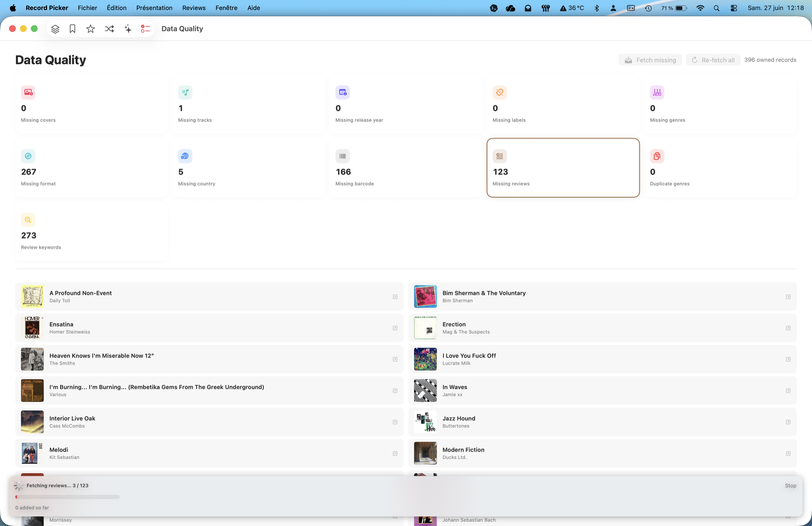This screenshot has width=812, height=526.
Task: Open the star favorites icon in toolbar
Action: (x=90, y=29)
